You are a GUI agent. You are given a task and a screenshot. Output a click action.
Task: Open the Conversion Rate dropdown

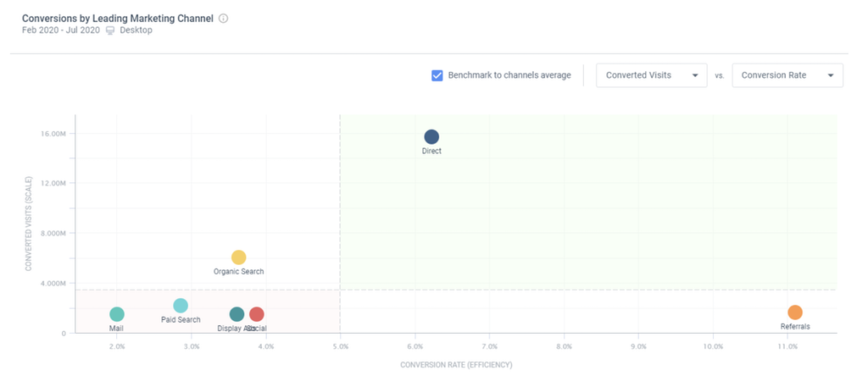[x=787, y=75]
